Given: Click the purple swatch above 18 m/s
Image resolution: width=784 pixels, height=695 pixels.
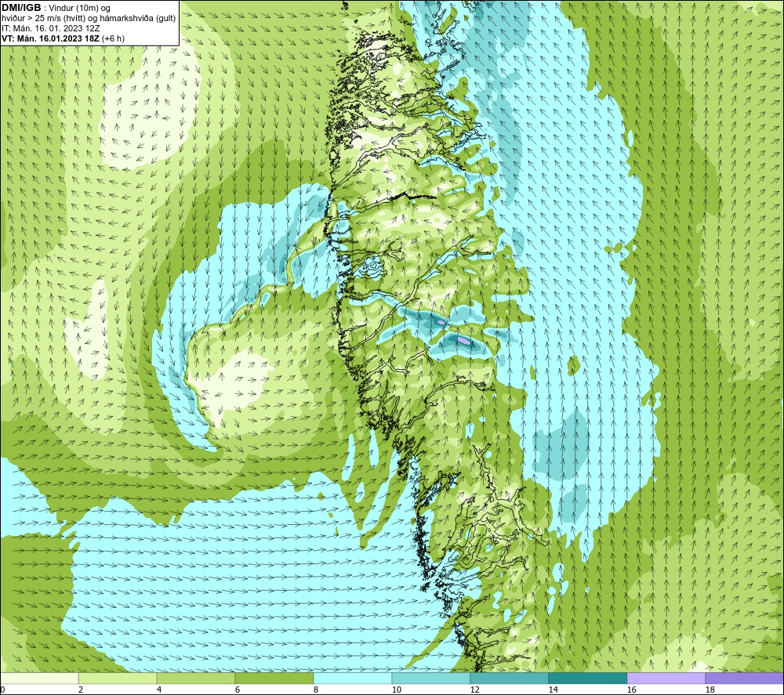Looking at the screenshot, I should tap(744, 678).
